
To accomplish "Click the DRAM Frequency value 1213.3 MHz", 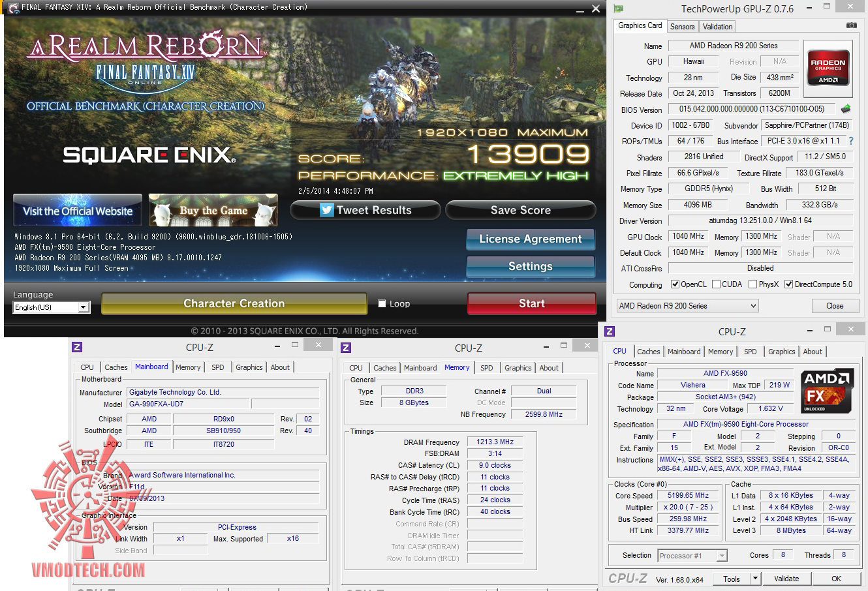I will [x=495, y=442].
